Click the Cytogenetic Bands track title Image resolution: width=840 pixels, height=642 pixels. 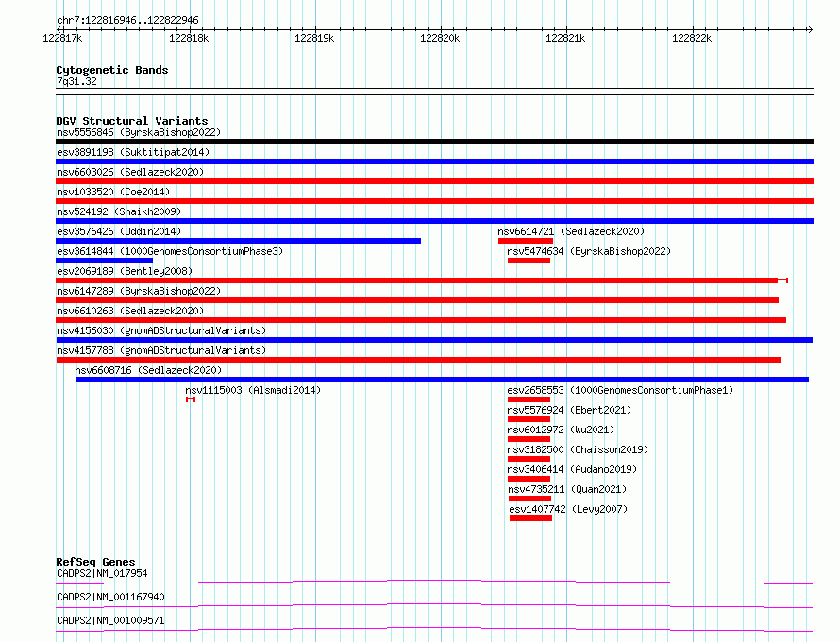tap(112, 70)
